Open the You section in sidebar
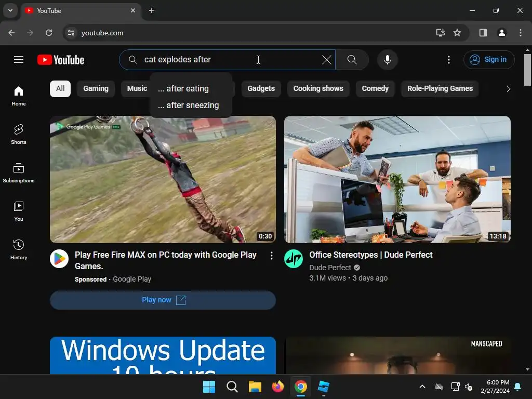 coord(19,211)
